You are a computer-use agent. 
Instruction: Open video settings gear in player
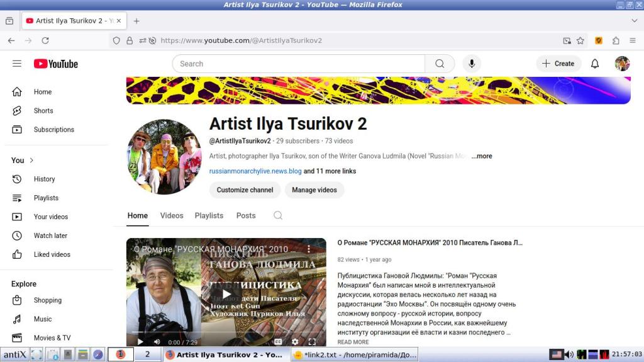pos(295,342)
